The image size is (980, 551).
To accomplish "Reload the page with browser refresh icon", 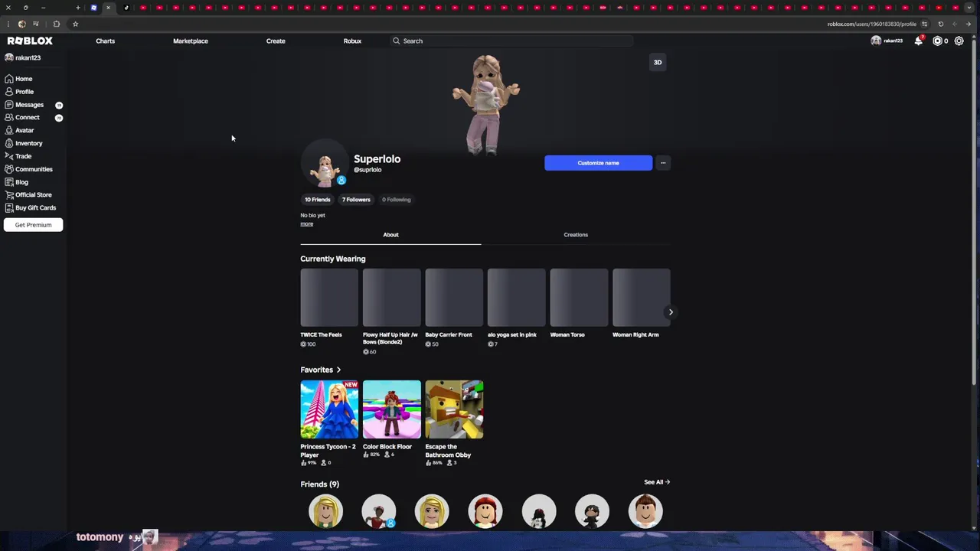I will [x=941, y=24].
